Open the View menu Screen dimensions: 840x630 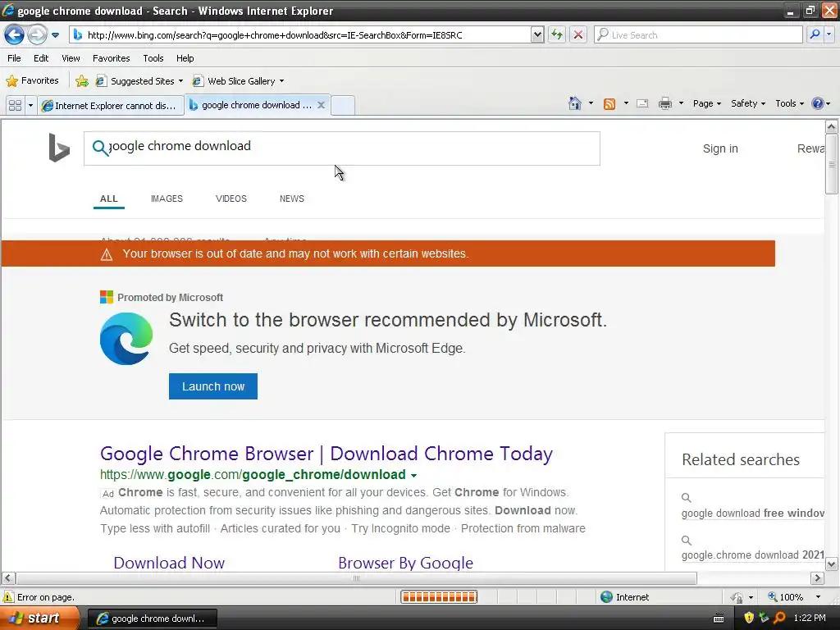click(71, 58)
